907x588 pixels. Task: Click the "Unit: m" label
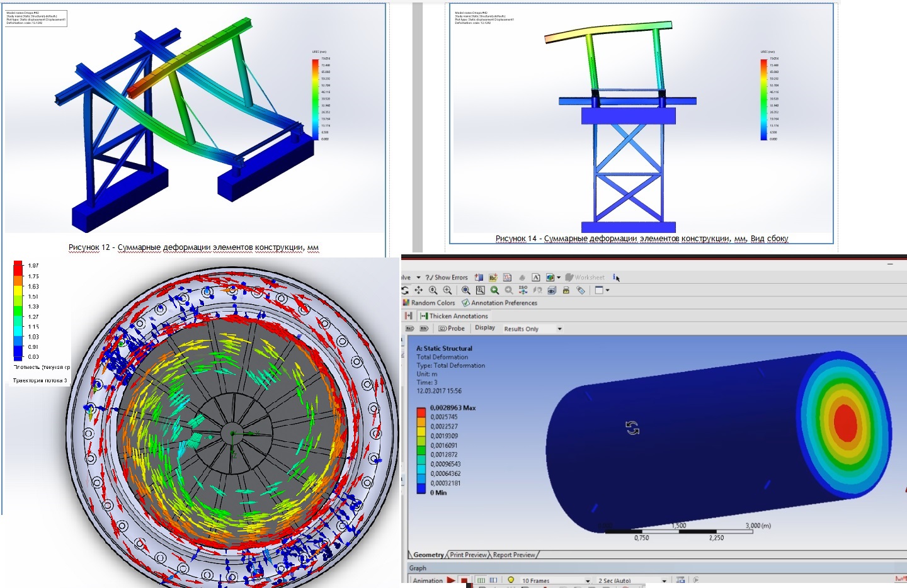coord(427,374)
